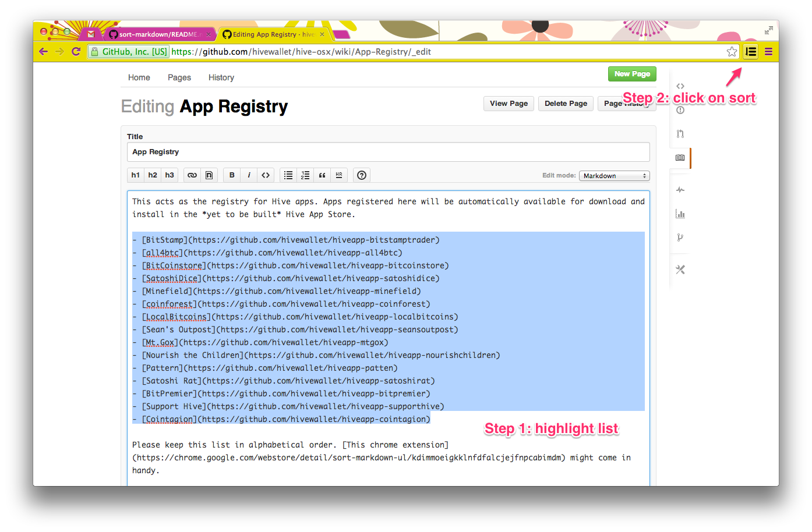The width and height of the screenshot is (812, 532).
Task: Click the Support Hive list line
Action: pyautogui.click(x=288, y=406)
